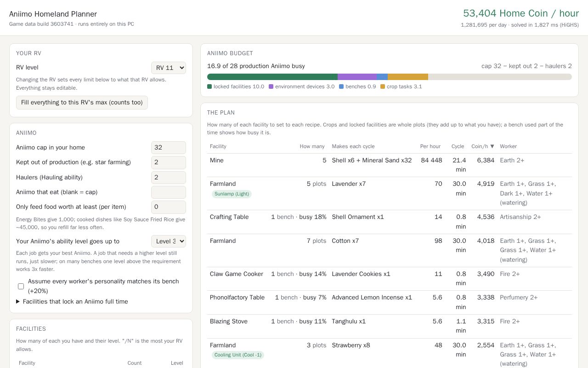Viewport: 588px width, 368px height.
Task: Click the 'Per hour' column header
Action: tap(430, 146)
